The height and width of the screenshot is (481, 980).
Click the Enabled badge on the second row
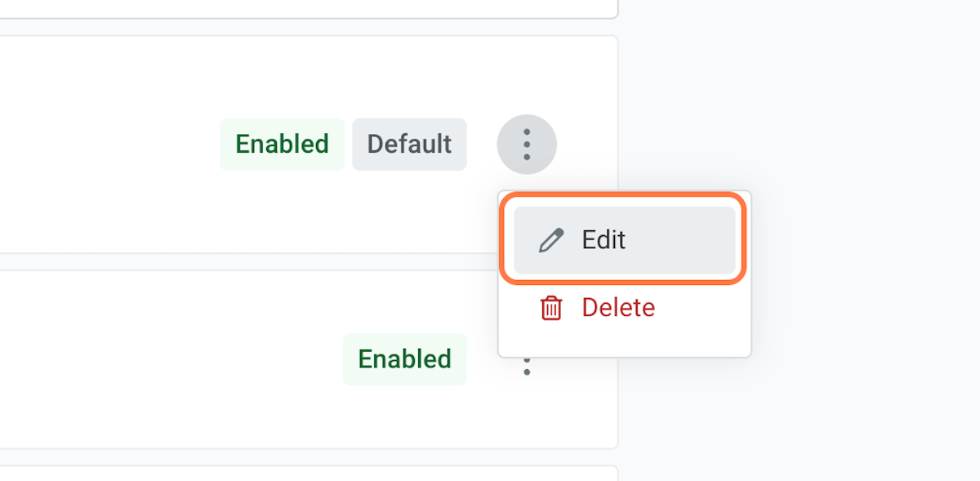pyautogui.click(x=404, y=359)
